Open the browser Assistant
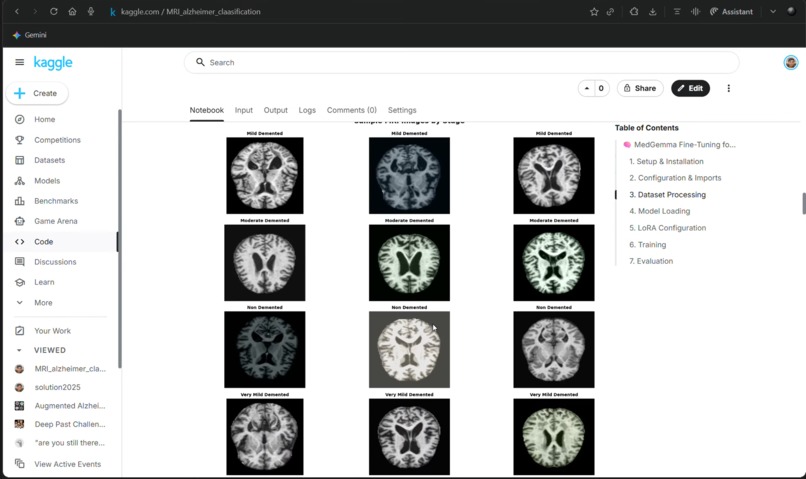 (731, 11)
